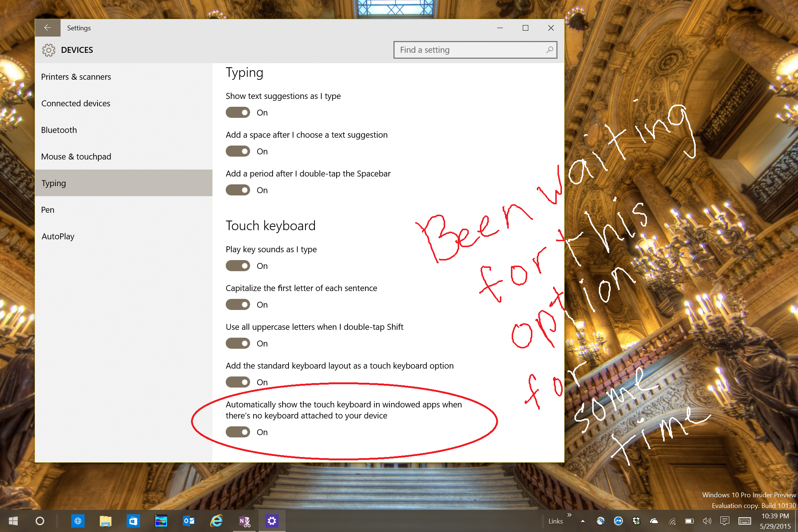Toggle Show text suggestions as I type
This screenshot has width=798, height=532.
[238, 112]
